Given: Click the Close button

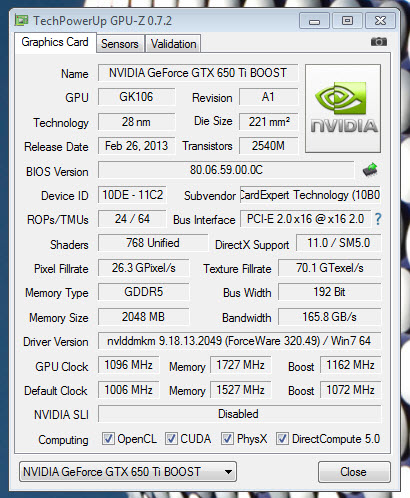Looking at the screenshot, I should coord(354,472).
